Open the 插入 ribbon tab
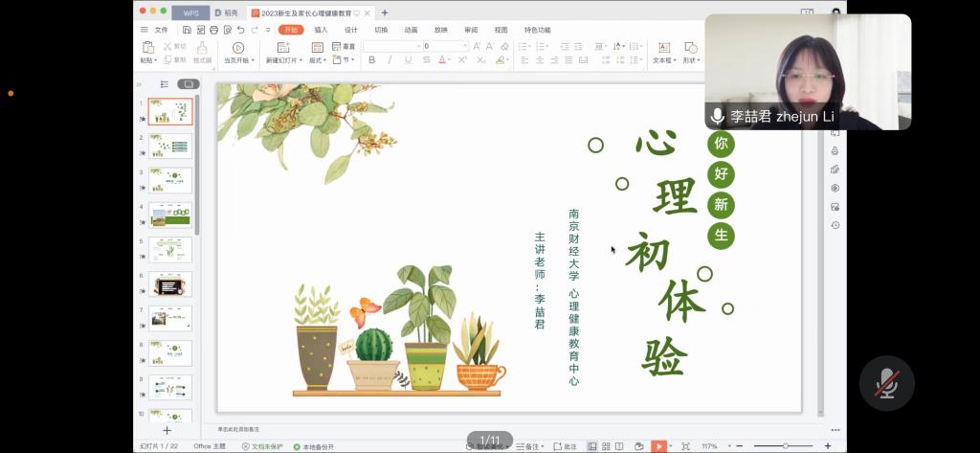 (x=321, y=30)
